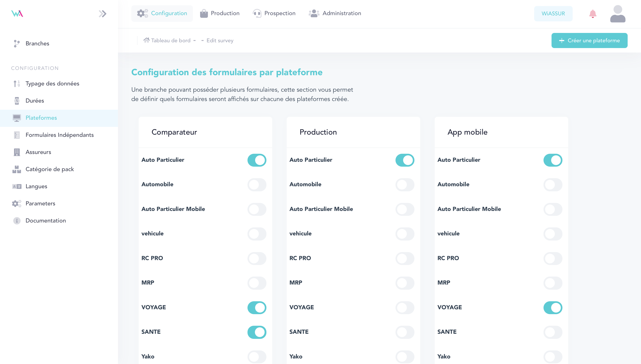The height and width of the screenshot is (364, 641).
Task: Click the Documentation info icon
Action: point(16,220)
